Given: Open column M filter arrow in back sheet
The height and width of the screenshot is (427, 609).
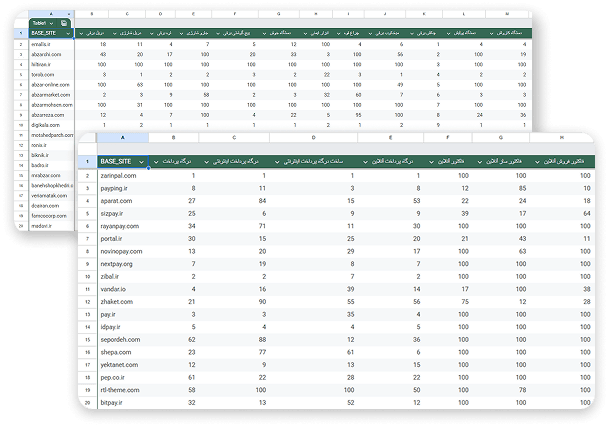Looking at the screenshot, I should [491, 34].
